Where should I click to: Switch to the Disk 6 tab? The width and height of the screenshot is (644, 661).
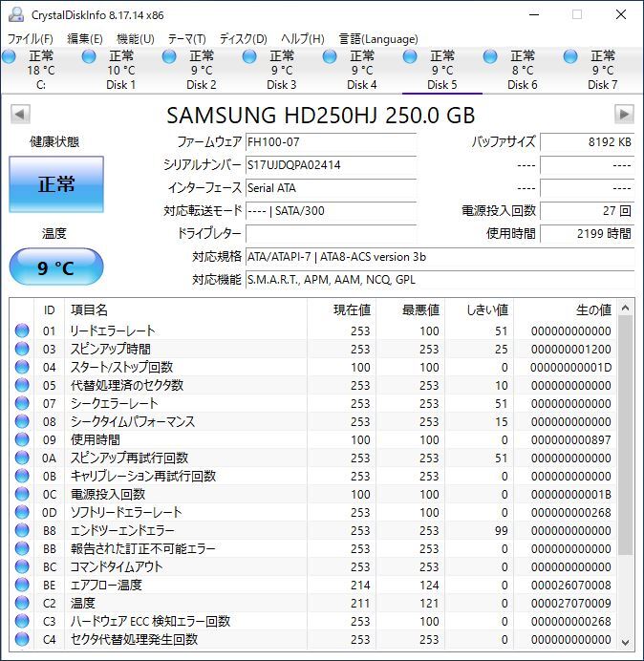click(522, 70)
